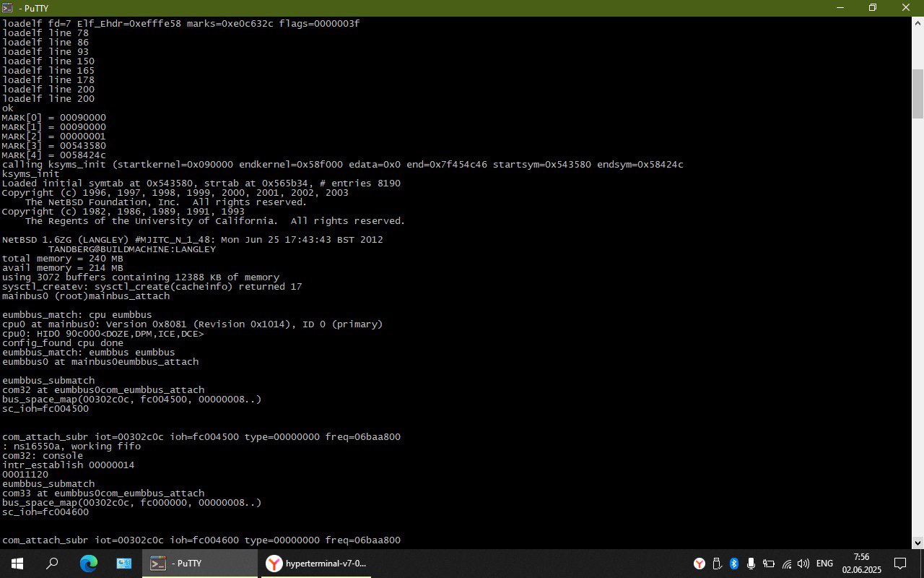Screen dimensions: 924x578
Task: Click the 'loadelf line 150' output
Action: coord(48,61)
